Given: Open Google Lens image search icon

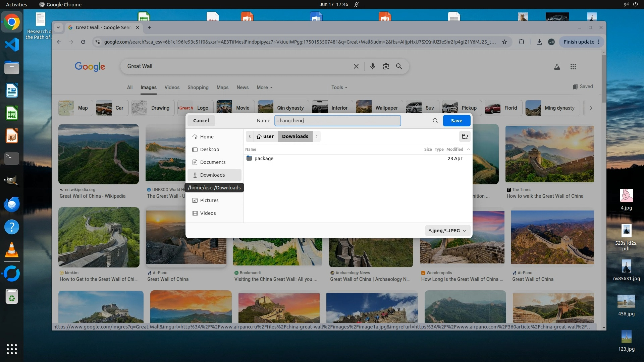Looking at the screenshot, I should [386, 66].
